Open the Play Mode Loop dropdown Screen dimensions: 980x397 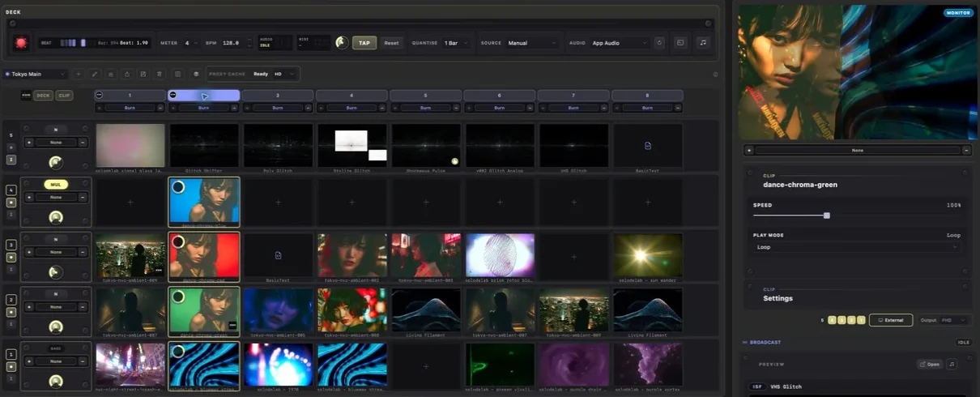[857, 246]
